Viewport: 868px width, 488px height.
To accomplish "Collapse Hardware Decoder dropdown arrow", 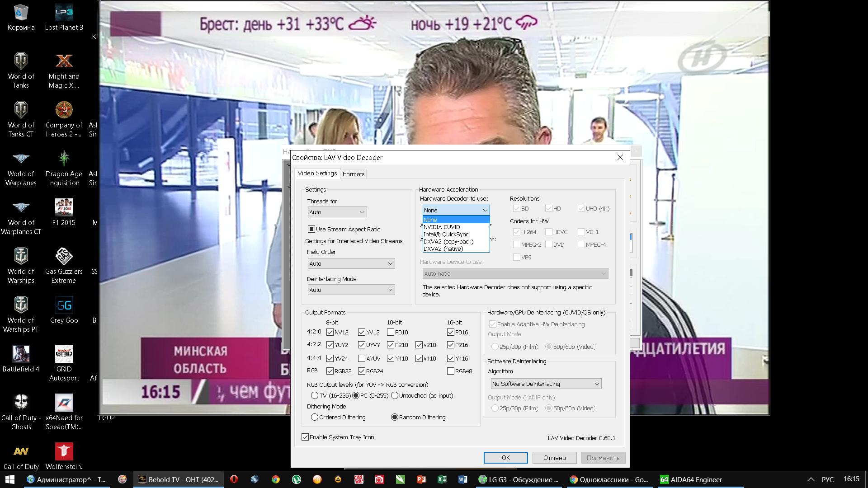I will pos(485,210).
